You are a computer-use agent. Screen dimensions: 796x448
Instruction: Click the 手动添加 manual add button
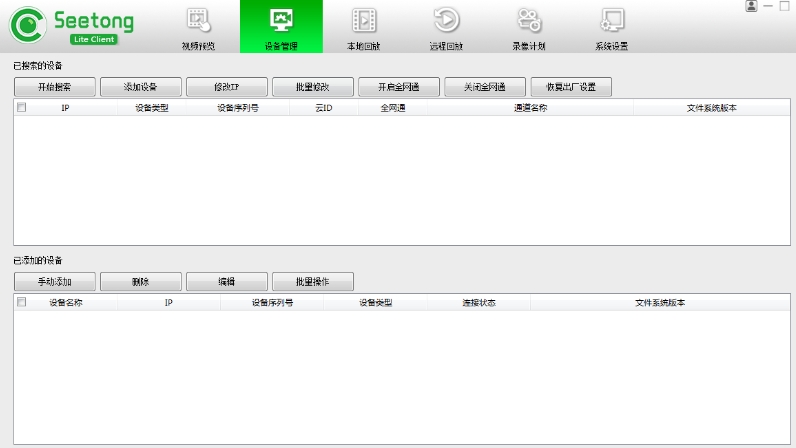55,281
